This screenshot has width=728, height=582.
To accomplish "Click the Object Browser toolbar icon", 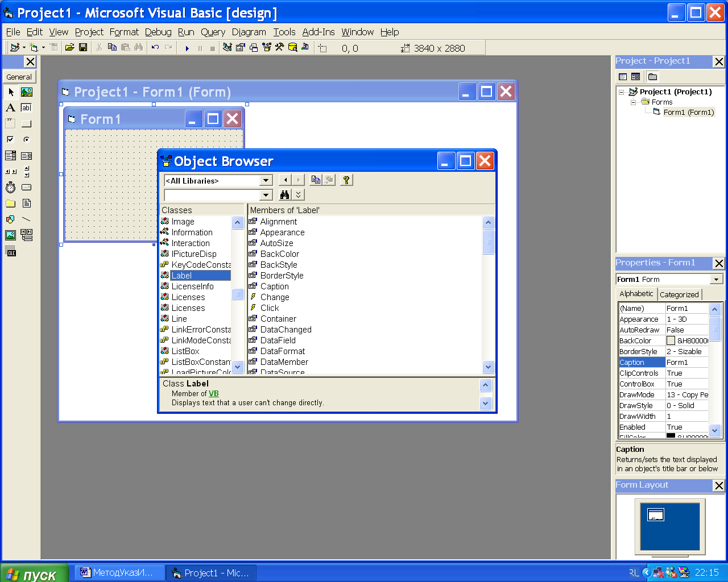I will click(x=267, y=48).
